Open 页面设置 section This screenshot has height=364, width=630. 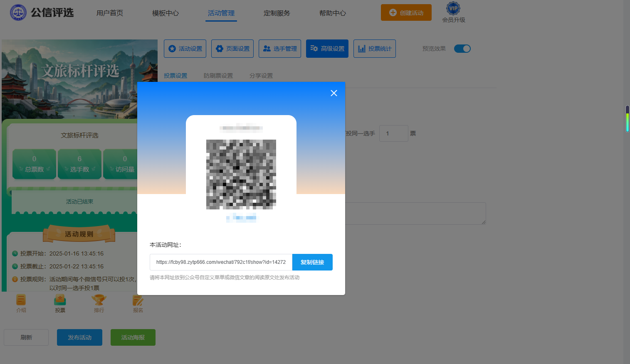pyautogui.click(x=232, y=49)
